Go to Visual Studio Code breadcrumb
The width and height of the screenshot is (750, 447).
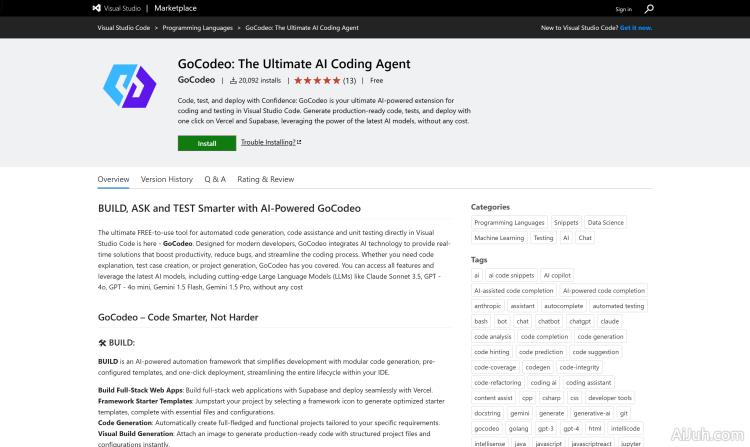(x=125, y=28)
